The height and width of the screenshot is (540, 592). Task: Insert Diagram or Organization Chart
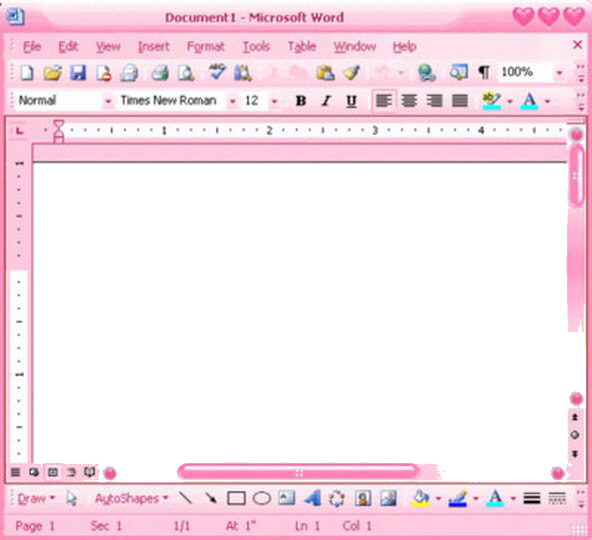(x=337, y=498)
